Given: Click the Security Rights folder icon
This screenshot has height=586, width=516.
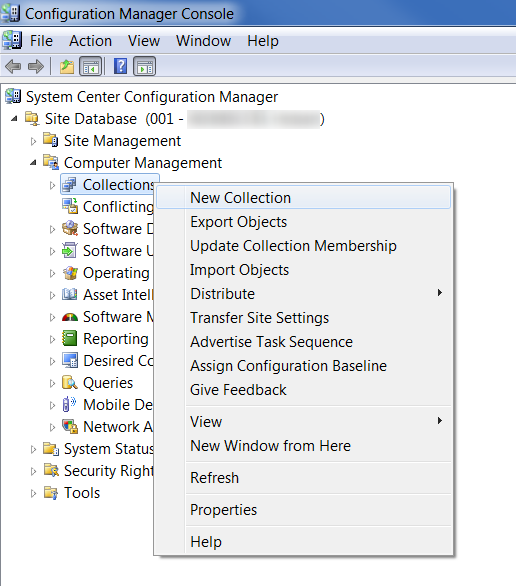Looking at the screenshot, I should tap(51, 470).
